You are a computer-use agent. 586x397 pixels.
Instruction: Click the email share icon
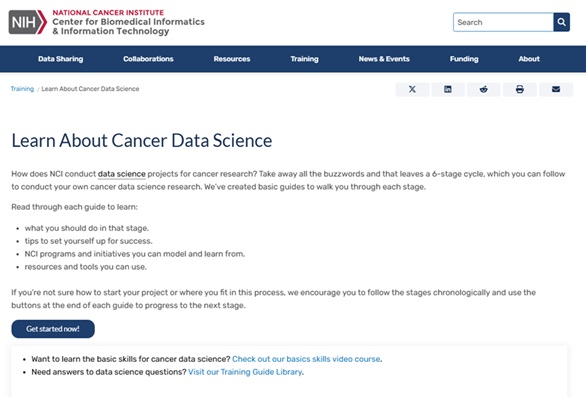coord(556,89)
